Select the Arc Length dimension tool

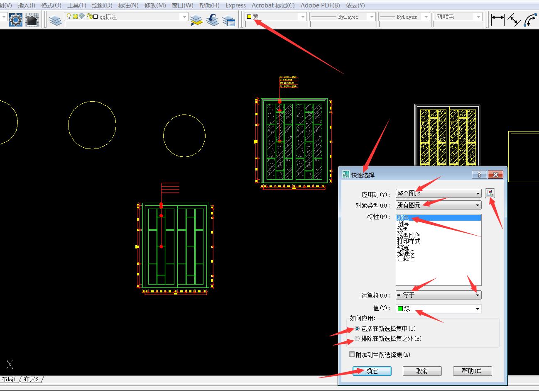[x=530, y=19]
